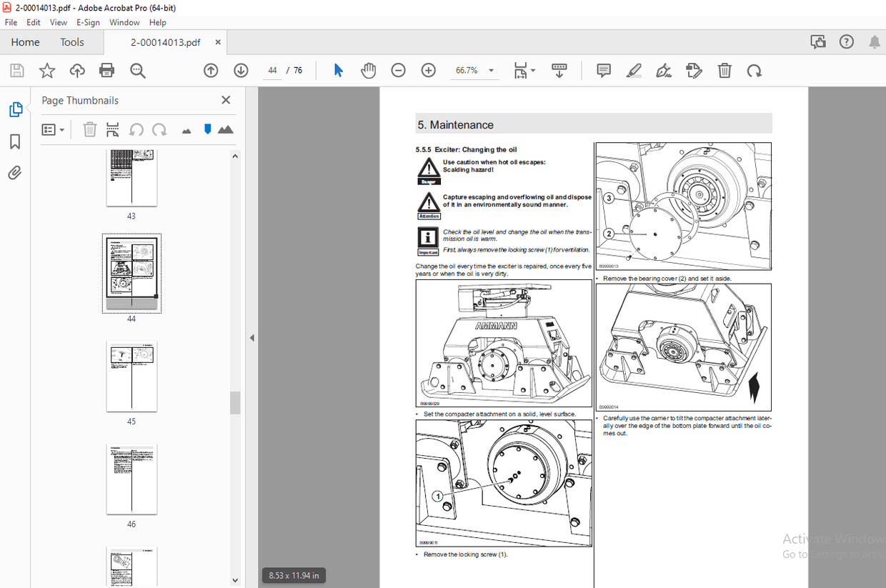Open the Page Thumbnails sidebar panel
The width and height of the screenshot is (886, 588).
coord(16,109)
